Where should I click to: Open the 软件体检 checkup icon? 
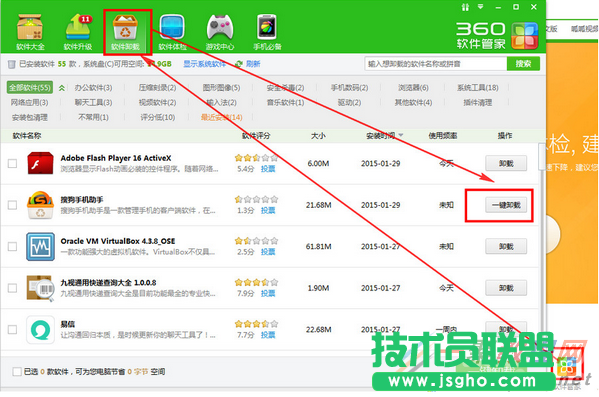[172, 32]
